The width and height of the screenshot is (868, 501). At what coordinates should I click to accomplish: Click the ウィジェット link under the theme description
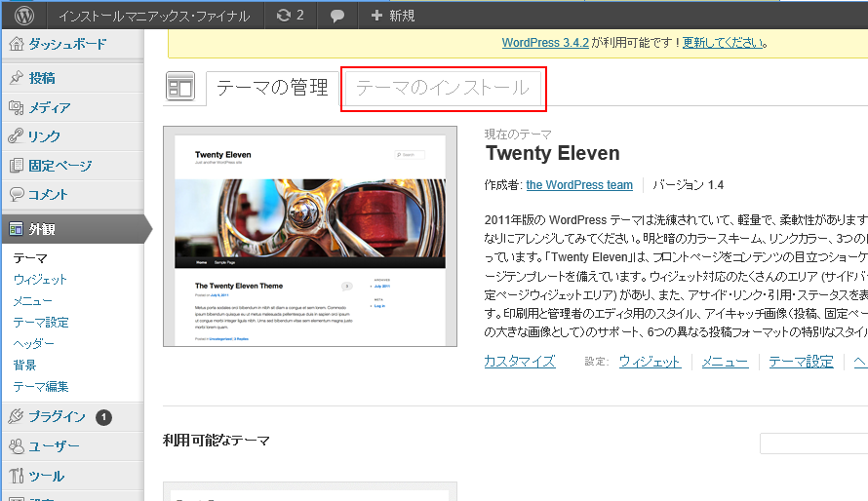point(650,362)
